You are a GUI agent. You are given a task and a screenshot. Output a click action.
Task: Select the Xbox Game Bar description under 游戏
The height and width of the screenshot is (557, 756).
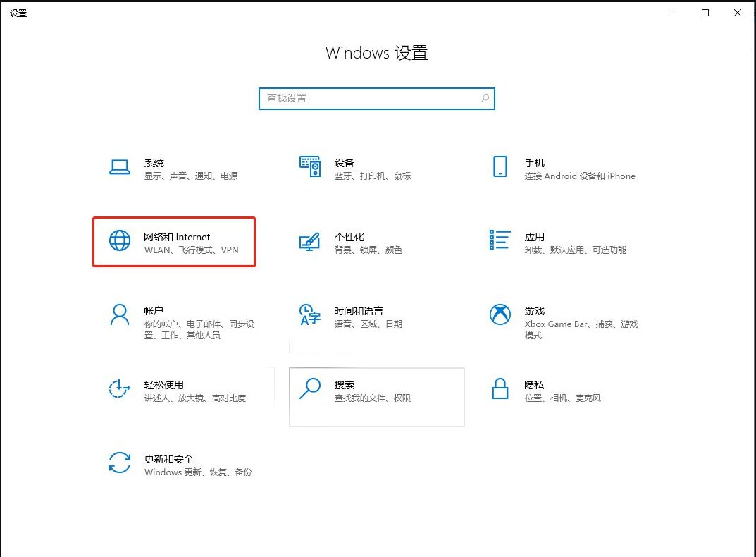click(582, 324)
